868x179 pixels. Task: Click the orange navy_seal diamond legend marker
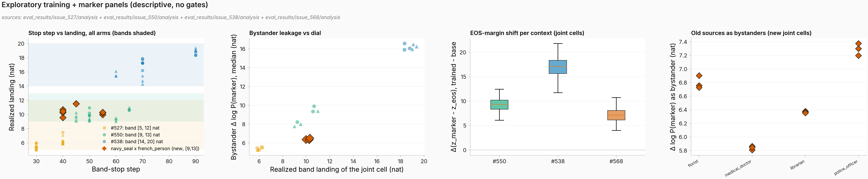point(104,148)
